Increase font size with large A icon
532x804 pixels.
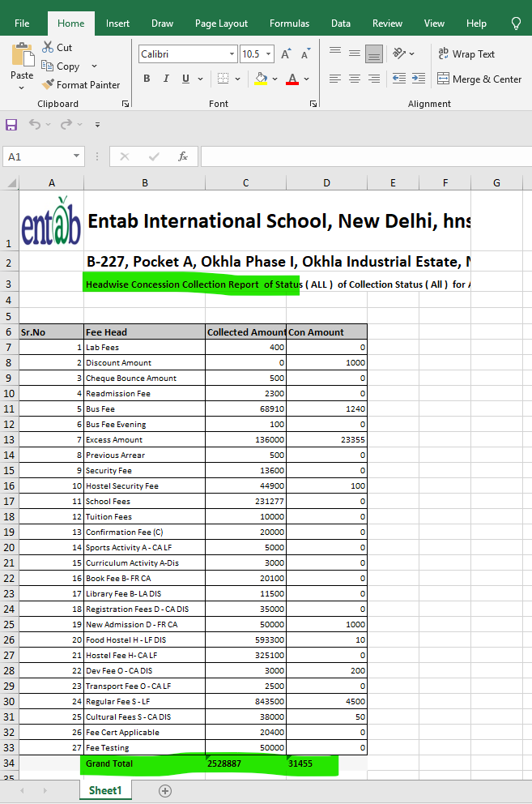coord(286,53)
